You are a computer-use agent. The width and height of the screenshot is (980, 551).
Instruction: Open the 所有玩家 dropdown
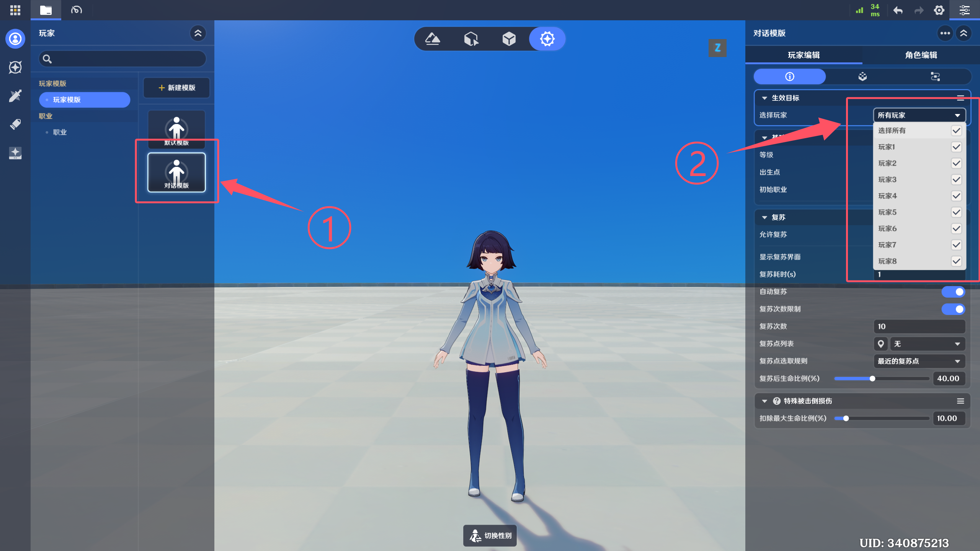pyautogui.click(x=919, y=115)
